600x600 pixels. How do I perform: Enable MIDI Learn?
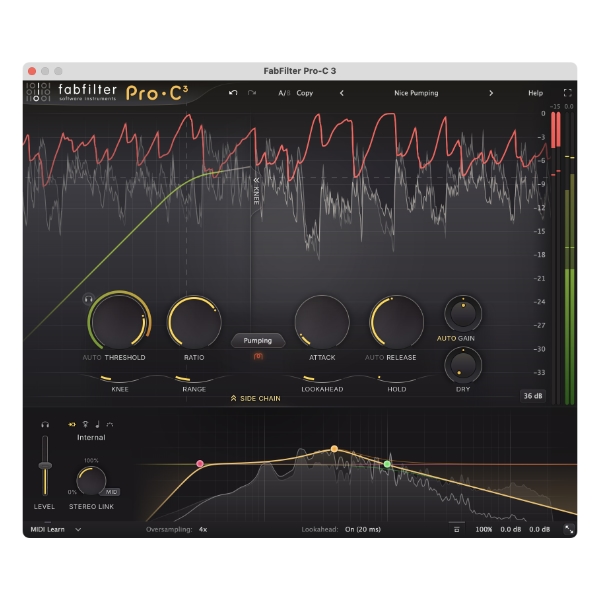(47, 530)
